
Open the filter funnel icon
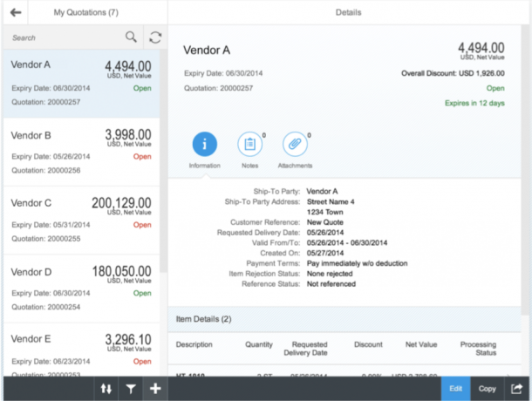coord(132,389)
